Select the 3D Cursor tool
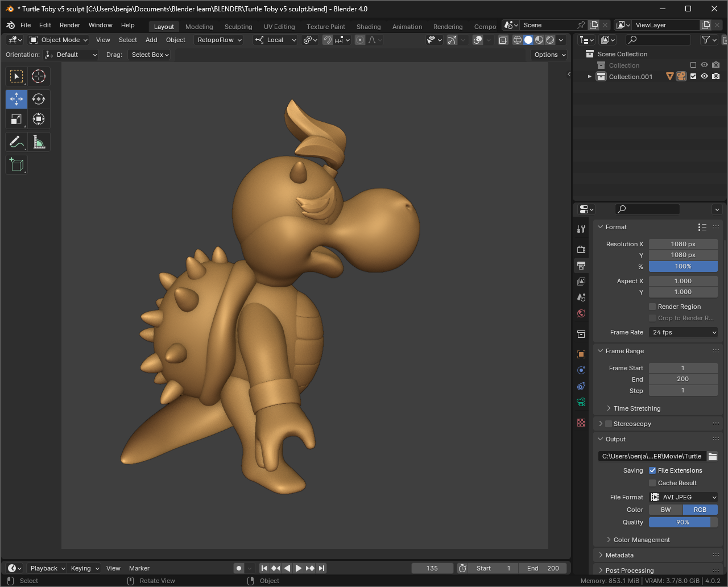 [x=38, y=76]
